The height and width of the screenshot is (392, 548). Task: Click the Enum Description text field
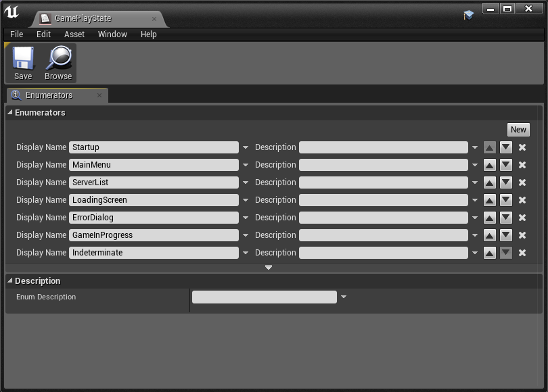(265, 297)
